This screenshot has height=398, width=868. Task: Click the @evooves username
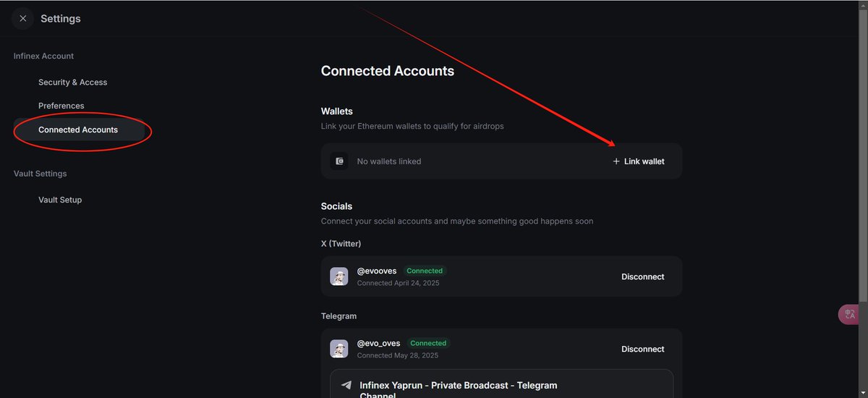click(x=377, y=271)
